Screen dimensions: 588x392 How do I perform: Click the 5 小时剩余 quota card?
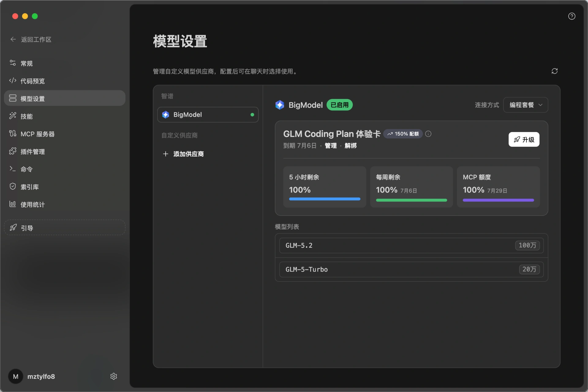pyautogui.click(x=325, y=187)
